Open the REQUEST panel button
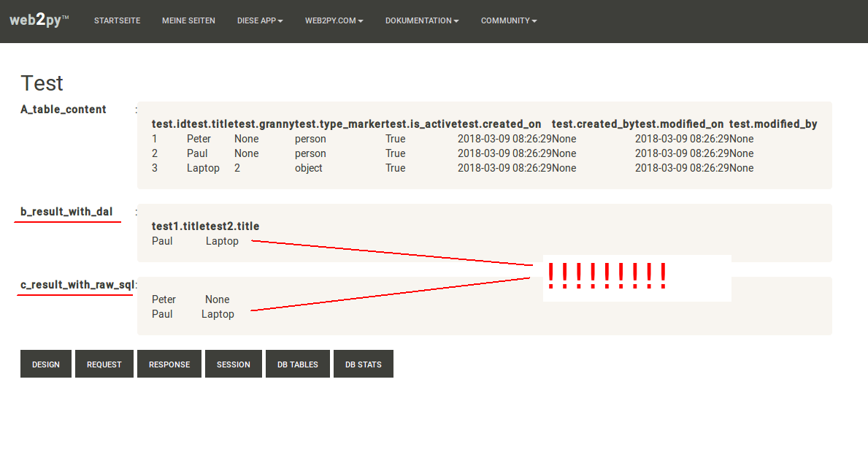The width and height of the screenshot is (868, 466). pyautogui.click(x=104, y=364)
